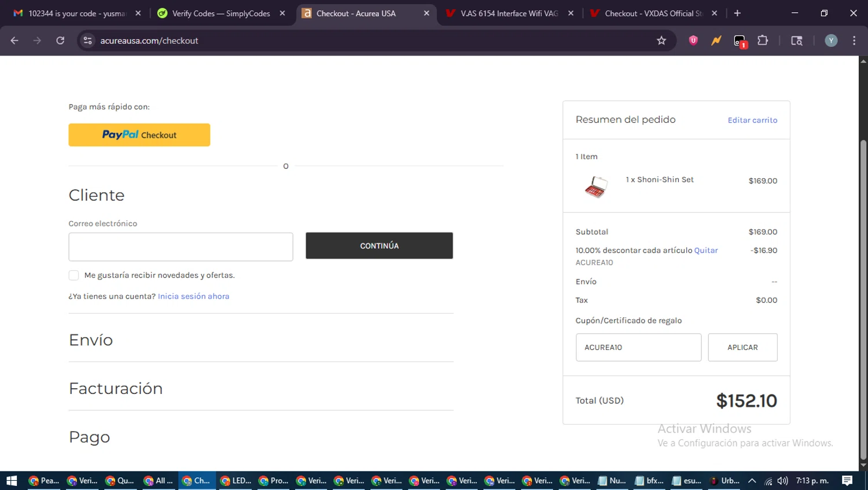This screenshot has width=868, height=490.
Task: Close the Gmail '102344 is your code' tab
Action: 138,13
